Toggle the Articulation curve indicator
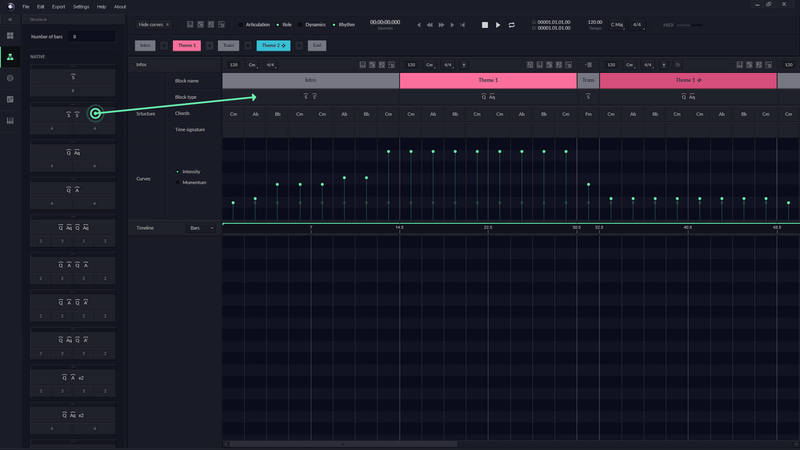The width and height of the screenshot is (800, 450). (241, 25)
